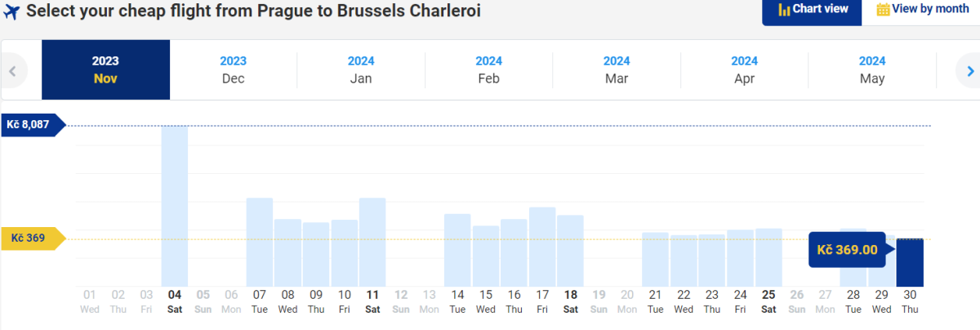Click the highlighted bar for Thu 30
The image size is (980, 330).
click(910, 263)
